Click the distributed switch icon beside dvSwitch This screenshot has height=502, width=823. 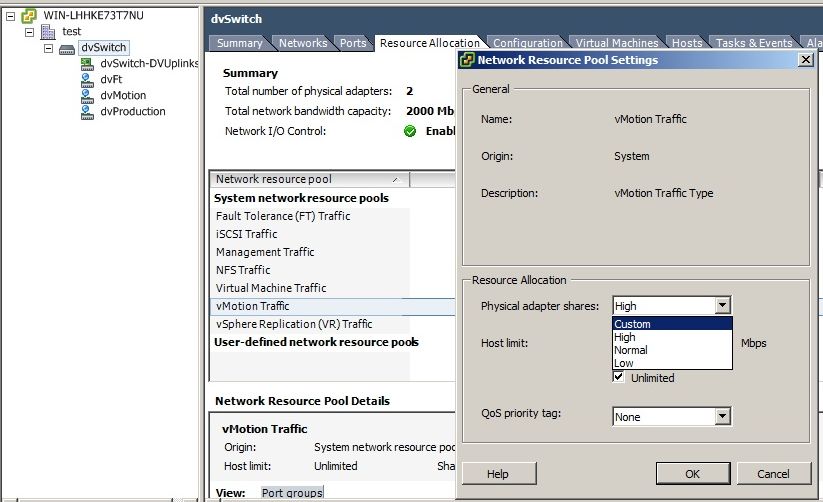point(67,49)
